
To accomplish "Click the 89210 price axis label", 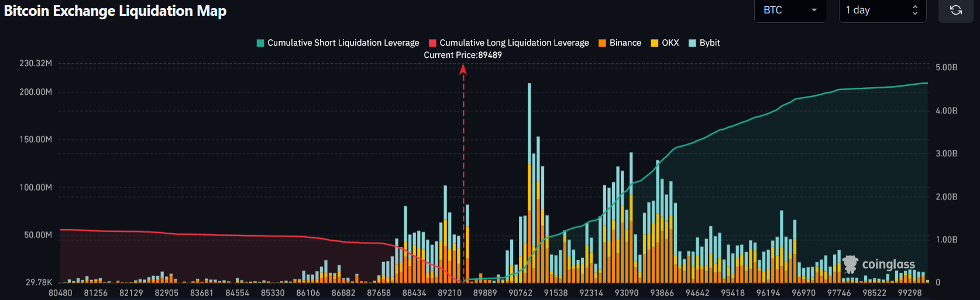I will coord(450,292).
